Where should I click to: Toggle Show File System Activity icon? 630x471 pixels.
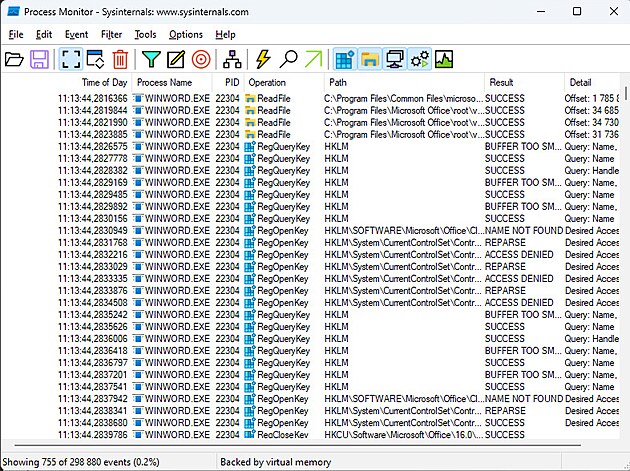click(x=370, y=59)
